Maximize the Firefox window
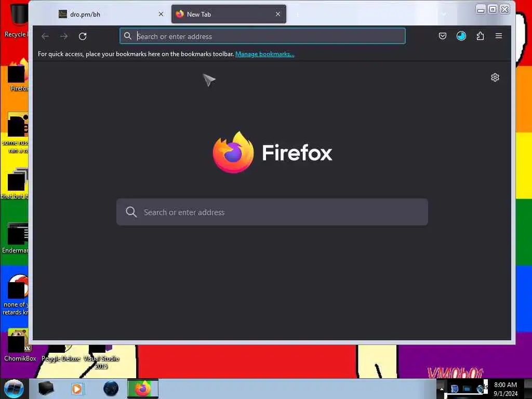 click(493, 9)
